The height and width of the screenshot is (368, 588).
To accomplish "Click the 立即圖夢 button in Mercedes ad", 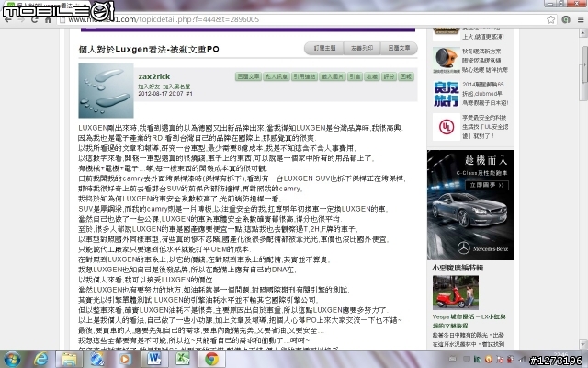I will 487,185.
